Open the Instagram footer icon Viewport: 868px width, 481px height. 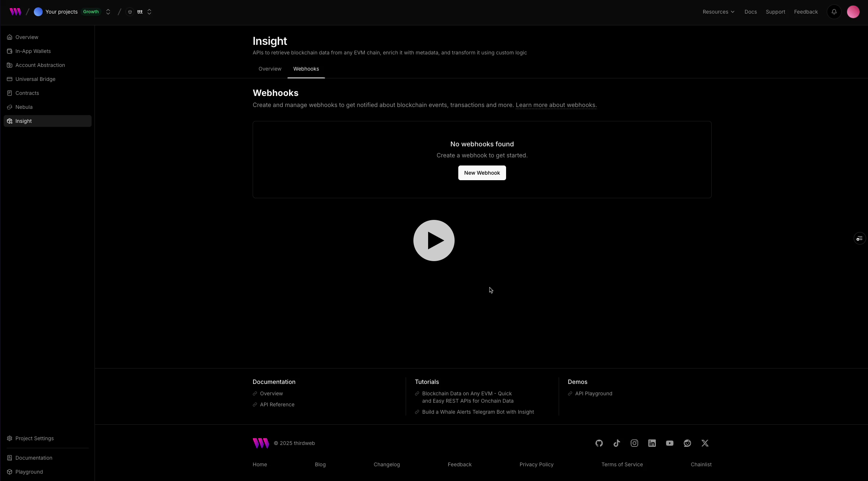click(634, 443)
